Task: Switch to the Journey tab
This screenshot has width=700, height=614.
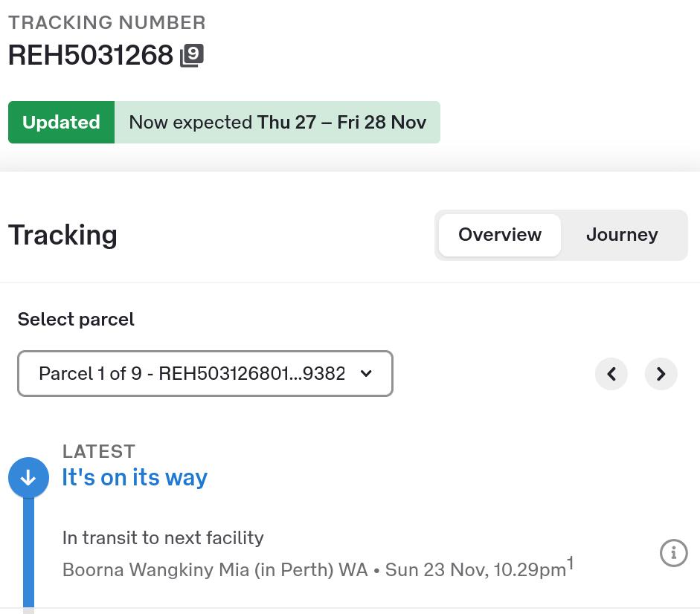Action: click(x=622, y=235)
